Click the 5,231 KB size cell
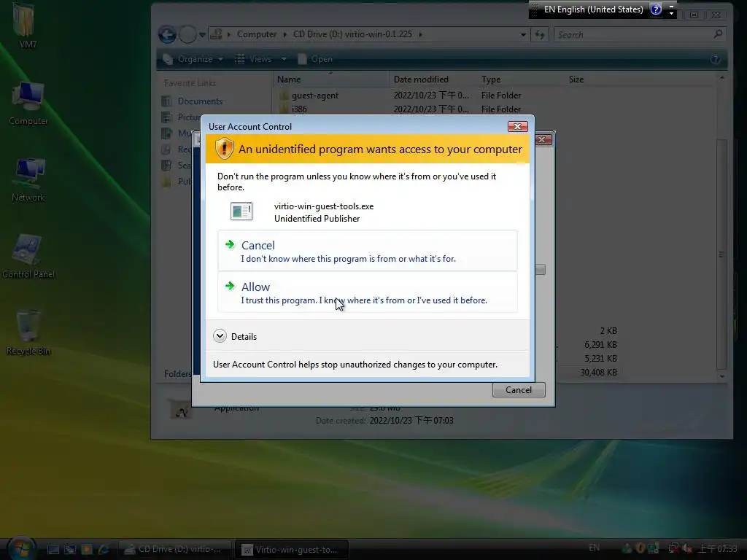 pos(600,358)
